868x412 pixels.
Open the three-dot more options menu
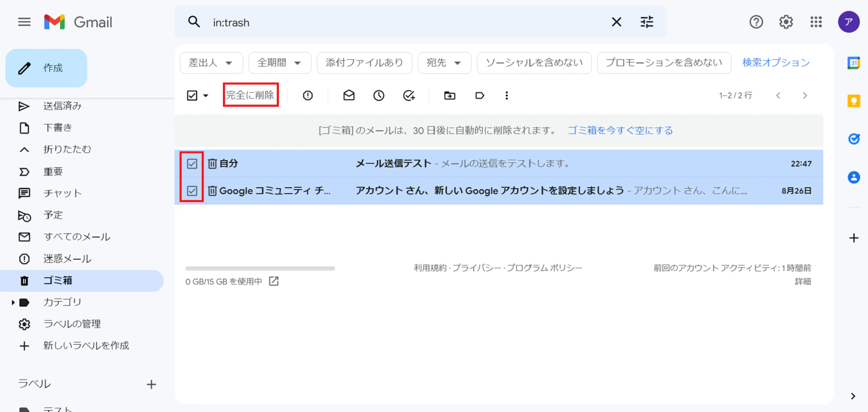pos(506,95)
